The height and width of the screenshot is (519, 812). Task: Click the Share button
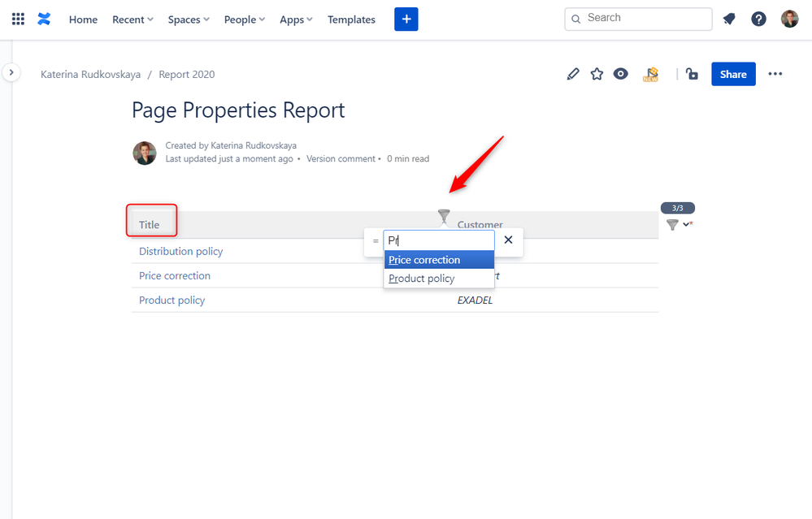click(733, 74)
